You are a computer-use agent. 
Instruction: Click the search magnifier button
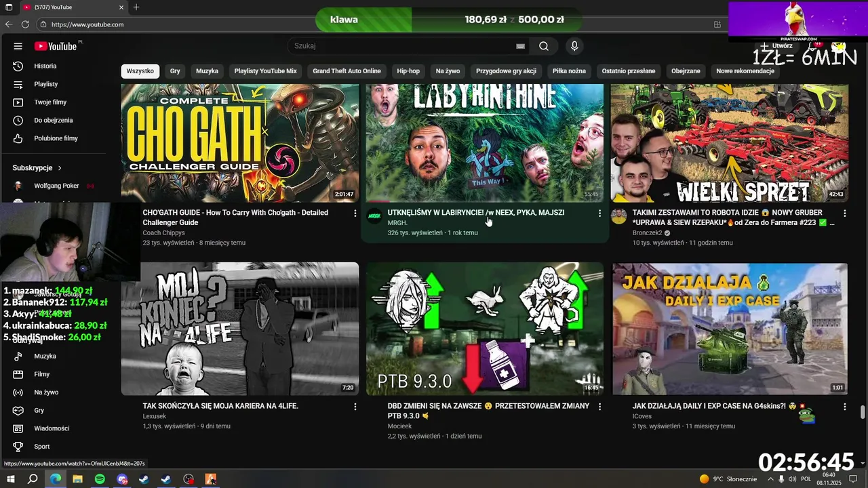pyautogui.click(x=544, y=46)
